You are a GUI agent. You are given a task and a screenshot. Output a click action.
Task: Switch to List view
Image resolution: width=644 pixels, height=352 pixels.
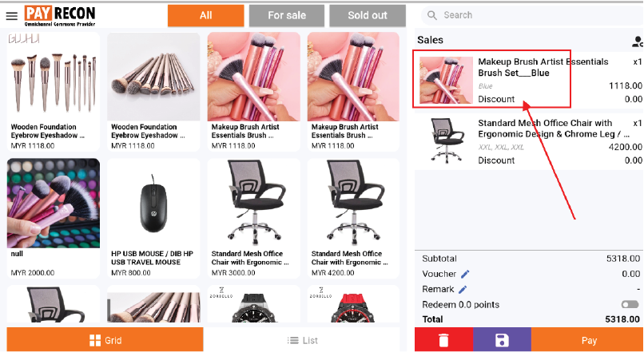(x=302, y=339)
